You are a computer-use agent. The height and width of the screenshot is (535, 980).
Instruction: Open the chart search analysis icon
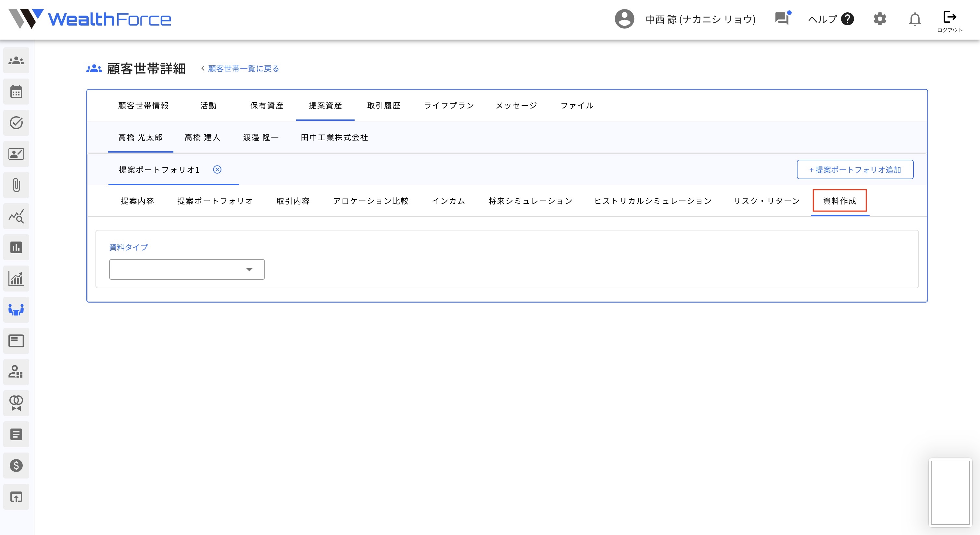point(16,216)
